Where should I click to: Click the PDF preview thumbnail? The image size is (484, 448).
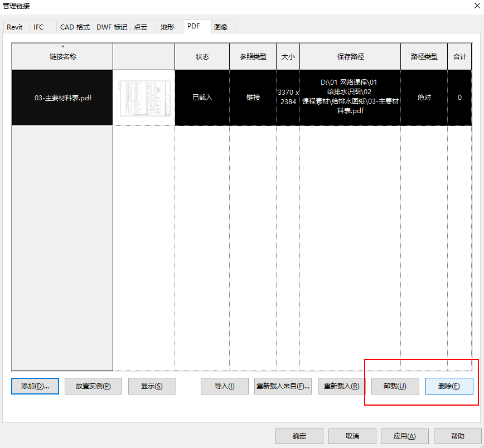click(x=144, y=98)
